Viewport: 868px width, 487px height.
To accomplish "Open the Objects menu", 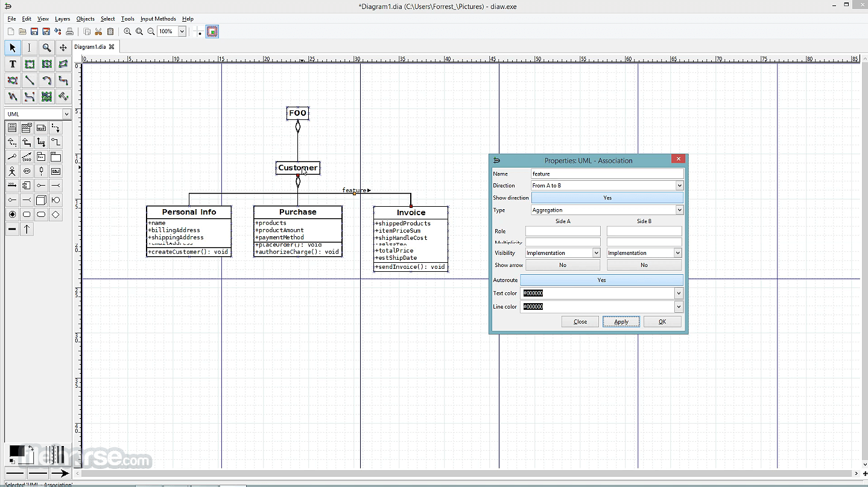I will tap(85, 19).
